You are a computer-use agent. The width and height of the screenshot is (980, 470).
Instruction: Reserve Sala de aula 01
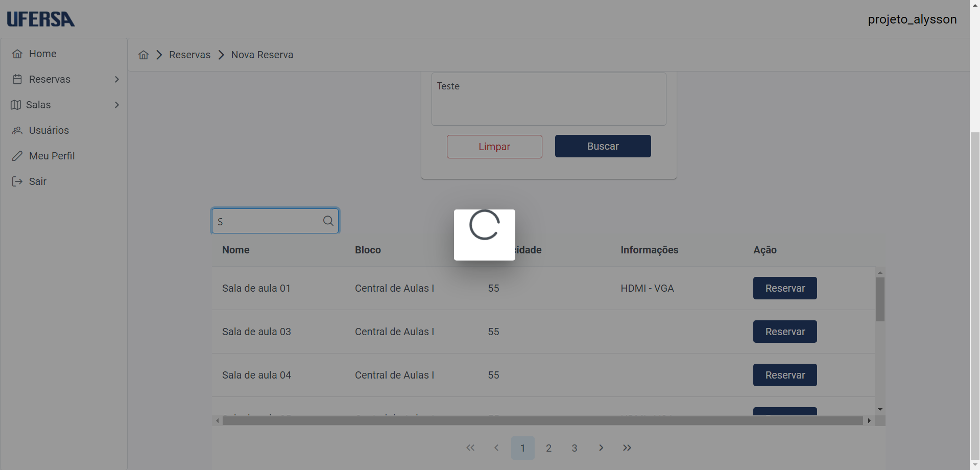point(785,288)
